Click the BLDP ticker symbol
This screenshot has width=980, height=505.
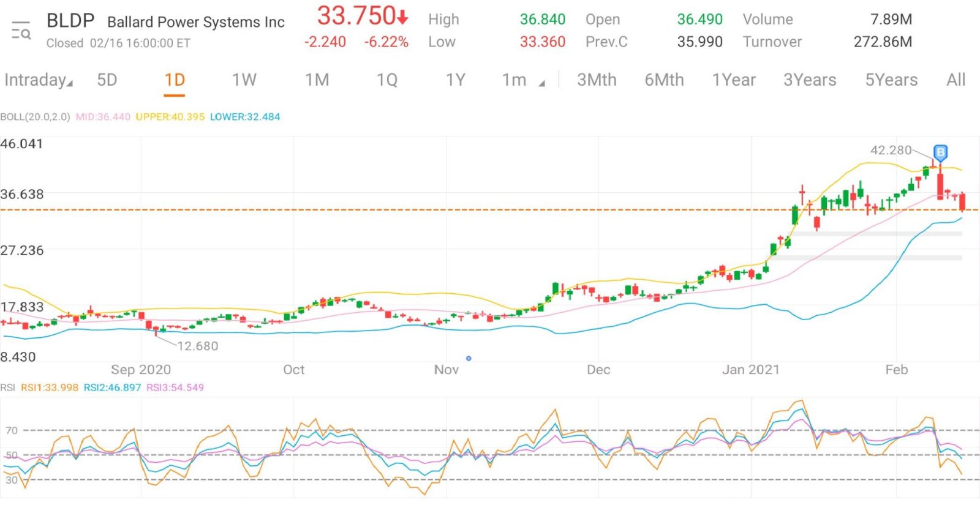click(70, 21)
